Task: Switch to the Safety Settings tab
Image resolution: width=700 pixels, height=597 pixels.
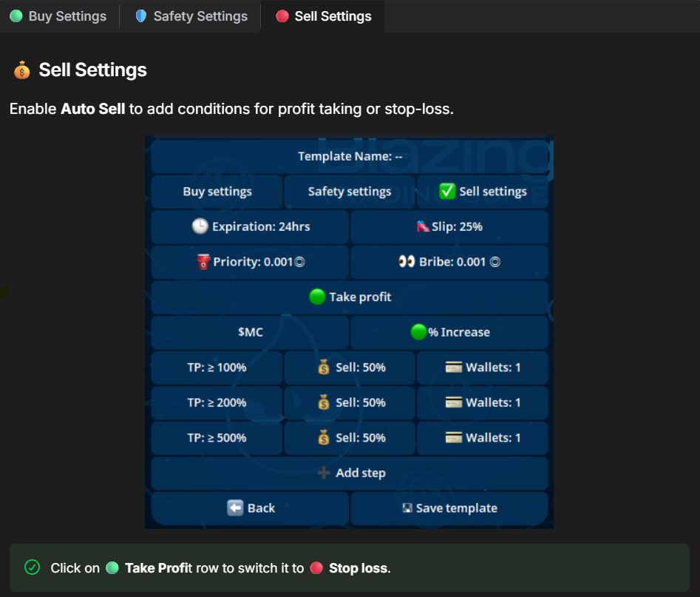Action: pos(191,16)
